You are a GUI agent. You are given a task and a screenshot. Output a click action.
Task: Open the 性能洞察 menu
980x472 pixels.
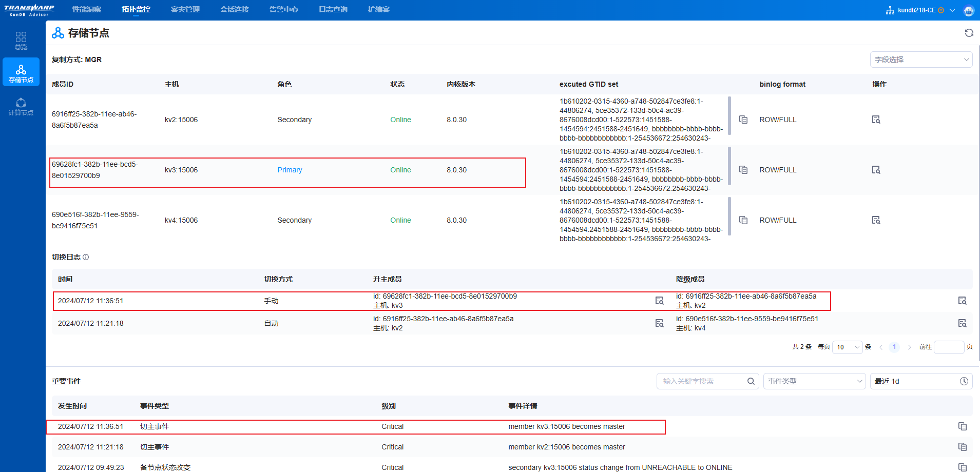86,10
